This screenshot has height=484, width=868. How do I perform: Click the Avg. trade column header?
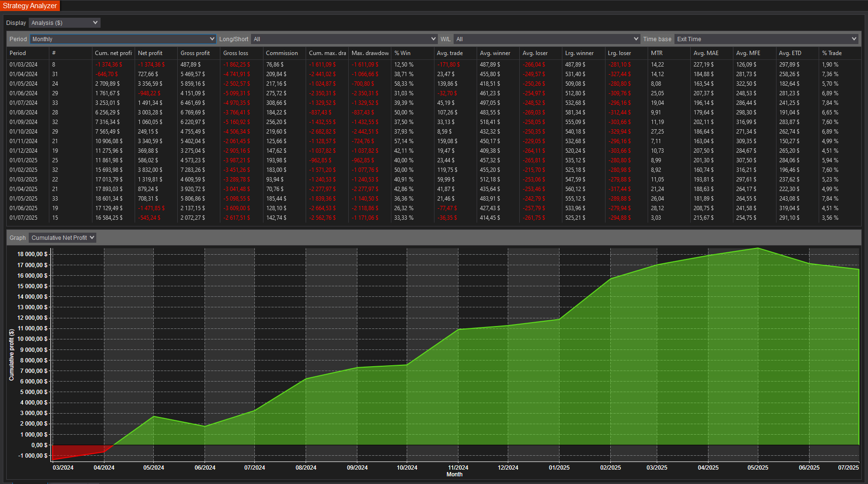[x=449, y=53]
